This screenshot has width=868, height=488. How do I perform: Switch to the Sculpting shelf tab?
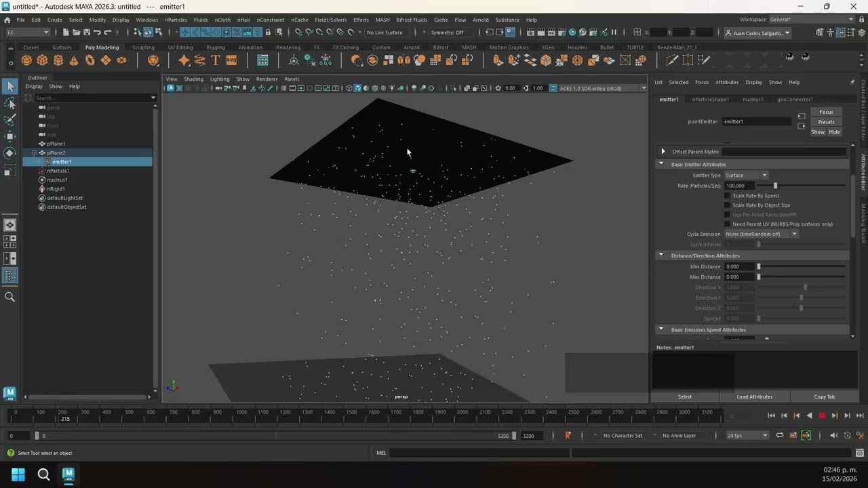[x=143, y=47]
